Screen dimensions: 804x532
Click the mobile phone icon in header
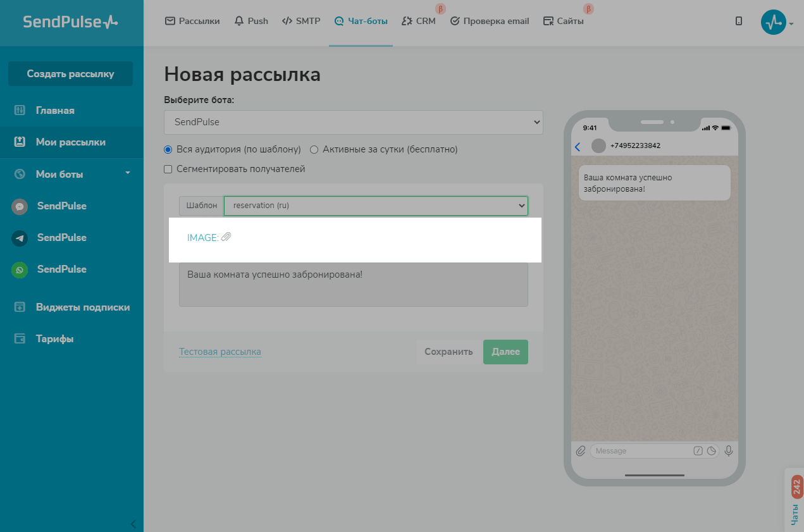pos(739,22)
